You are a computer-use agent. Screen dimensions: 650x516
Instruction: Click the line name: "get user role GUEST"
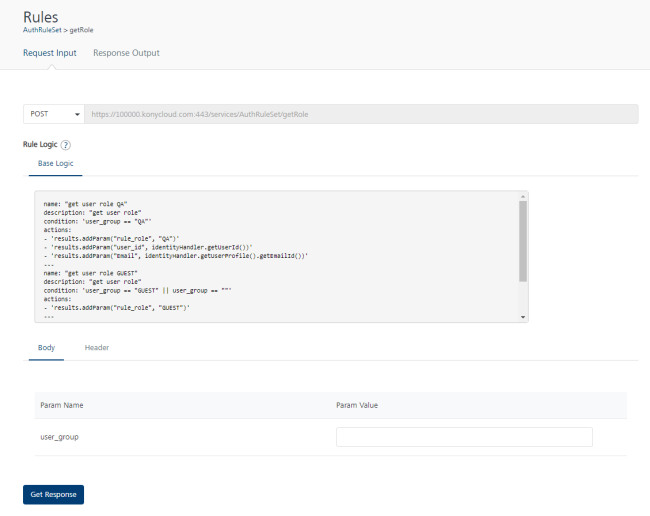point(90,273)
